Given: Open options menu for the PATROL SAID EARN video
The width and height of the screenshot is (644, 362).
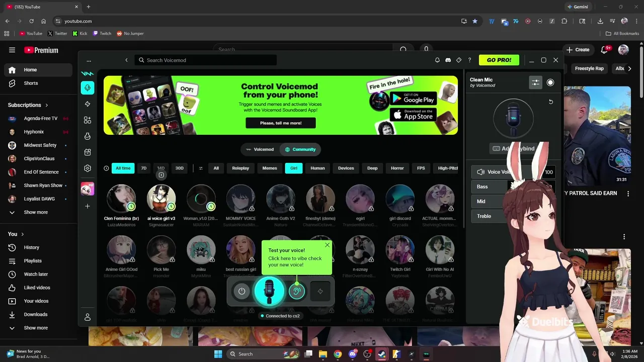Looking at the screenshot, I should [x=628, y=194].
